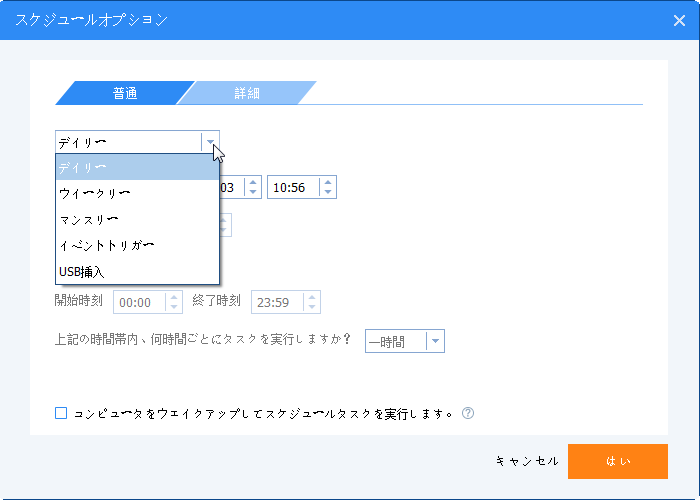Increase the 開始時刻 value with up arrow
The height and width of the screenshot is (500, 700).
pyautogui.click(x=174, y=297)
